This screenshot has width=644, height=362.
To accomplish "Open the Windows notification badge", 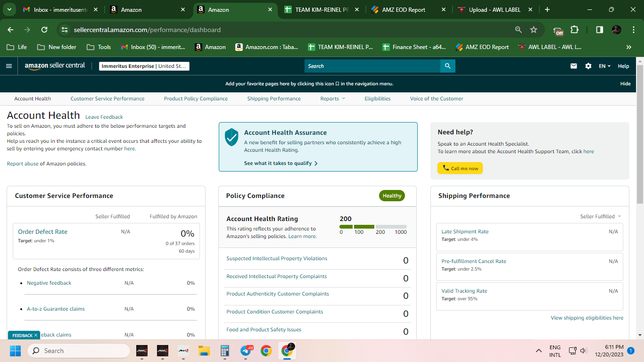I will pos(630,351).
